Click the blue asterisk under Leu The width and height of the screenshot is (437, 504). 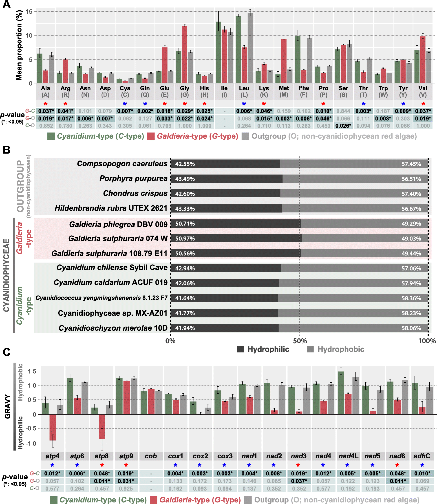coord(244,104)
